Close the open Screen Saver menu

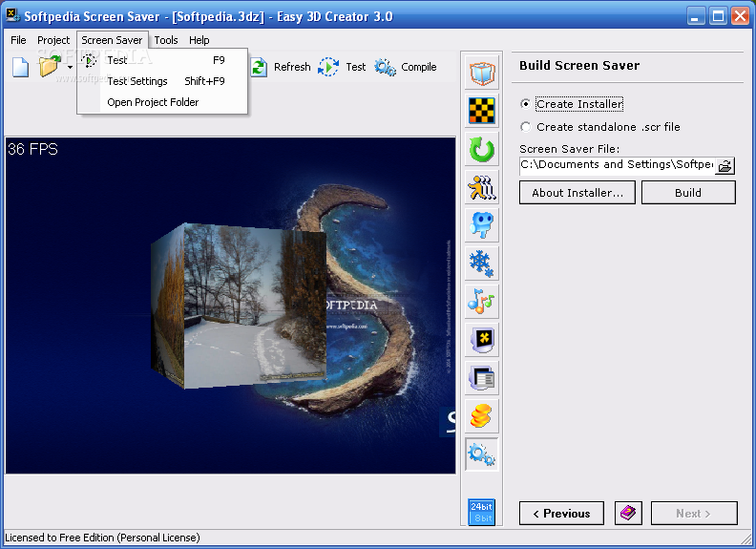coord(112,40)
